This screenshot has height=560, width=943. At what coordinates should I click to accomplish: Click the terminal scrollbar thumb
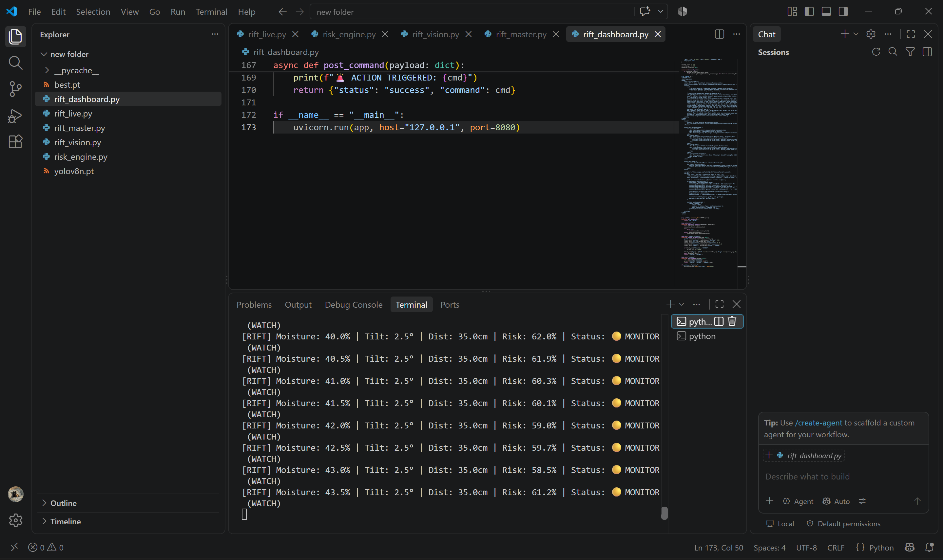664,513
